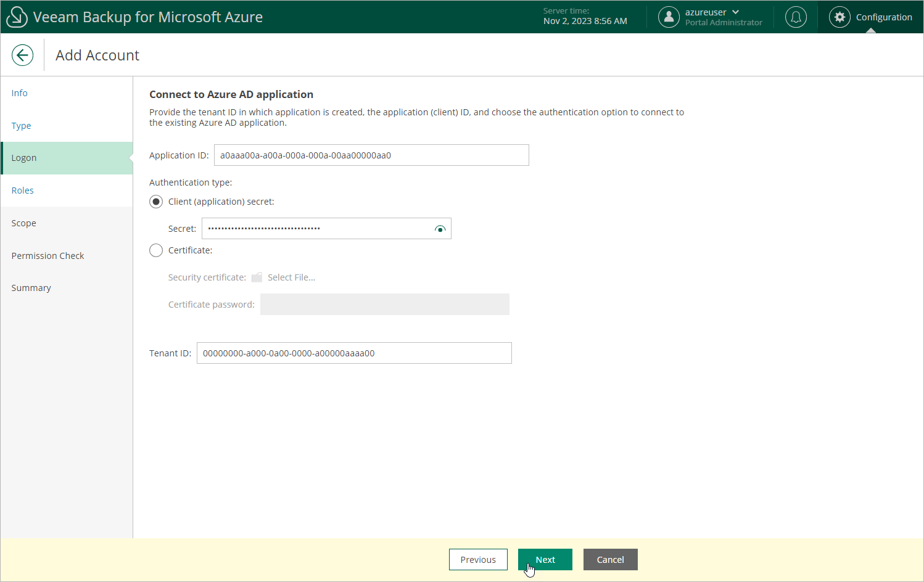
Task: Click the Configuration gear icon
Action: [839, 17]
